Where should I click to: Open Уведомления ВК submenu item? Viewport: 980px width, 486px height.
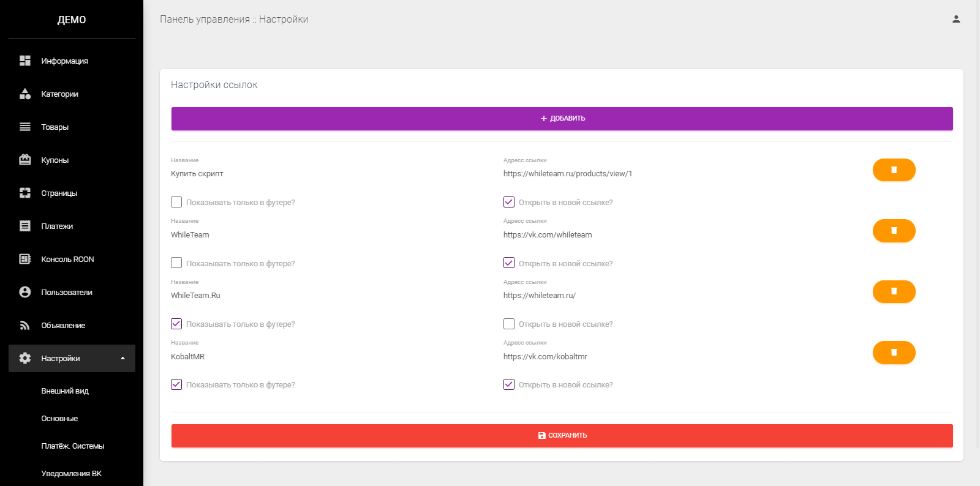[x=72, y=473]
